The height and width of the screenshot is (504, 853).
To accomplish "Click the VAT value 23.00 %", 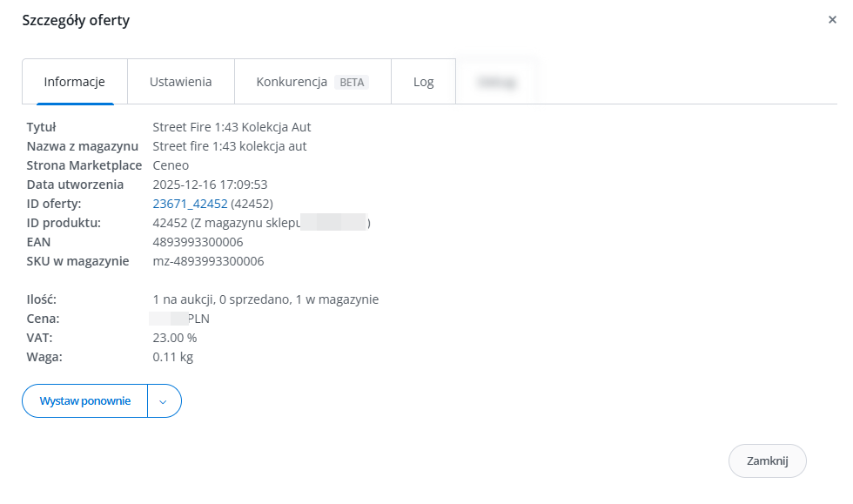I will 175,338.
